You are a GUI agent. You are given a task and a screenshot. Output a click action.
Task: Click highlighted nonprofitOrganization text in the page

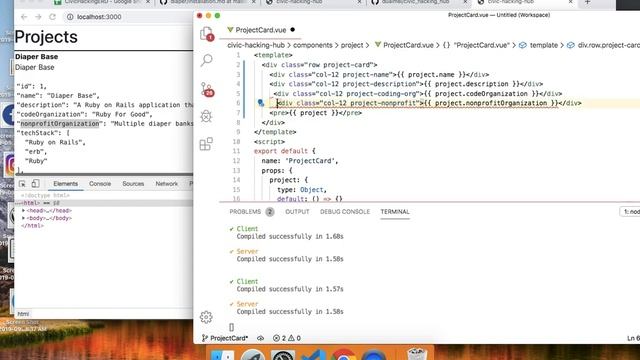(60, 124)
